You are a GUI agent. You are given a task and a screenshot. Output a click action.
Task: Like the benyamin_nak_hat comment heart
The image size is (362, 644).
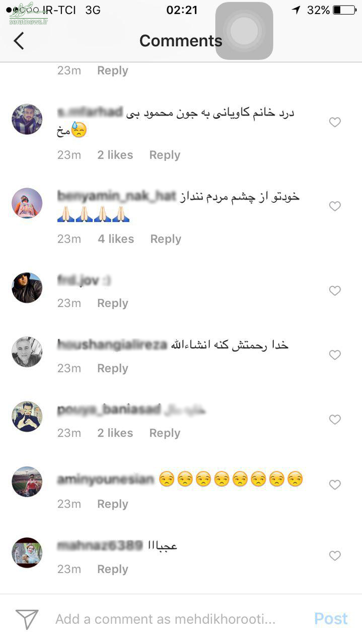[335, 206]
